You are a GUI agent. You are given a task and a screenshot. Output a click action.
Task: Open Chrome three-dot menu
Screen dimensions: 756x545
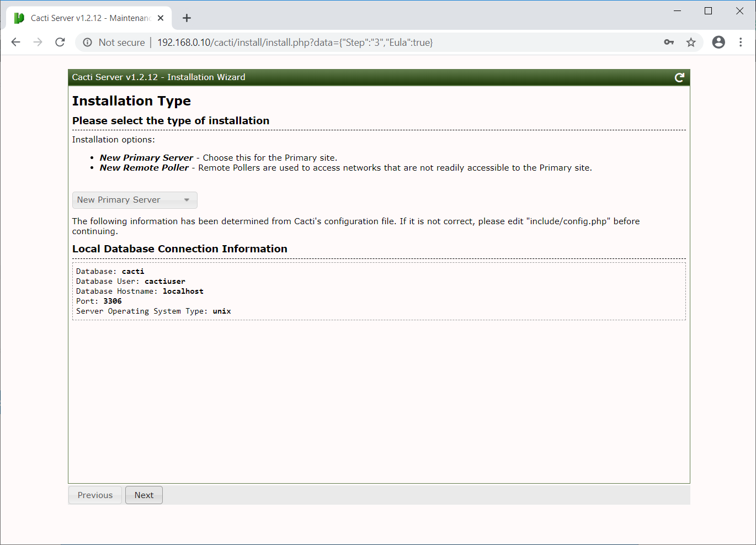[741, 43]
